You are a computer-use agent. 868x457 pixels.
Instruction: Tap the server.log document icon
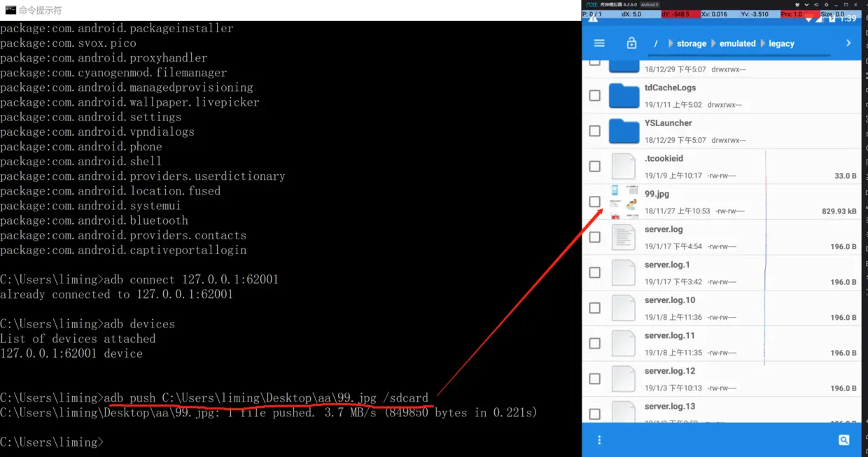[624, 237]
